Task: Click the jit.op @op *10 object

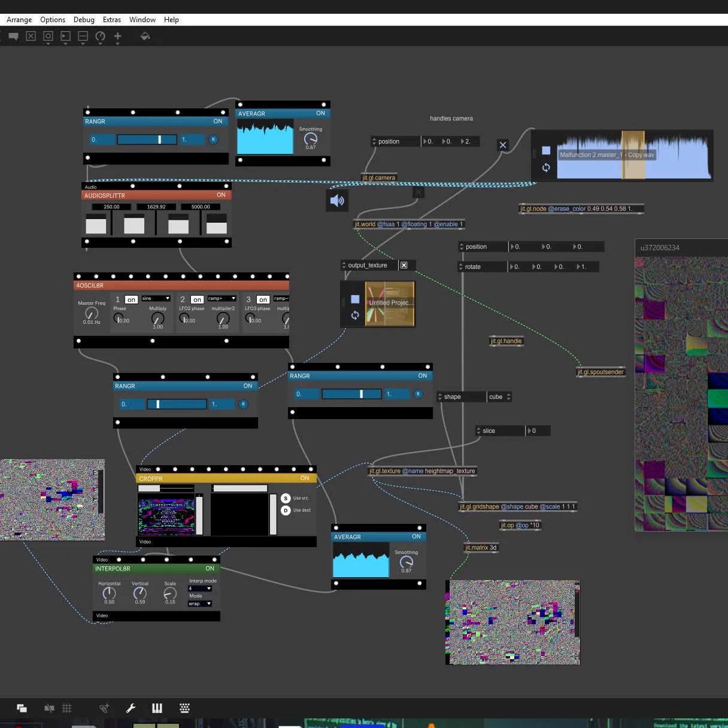Action: pyautogui.click(x=520, y=526)
